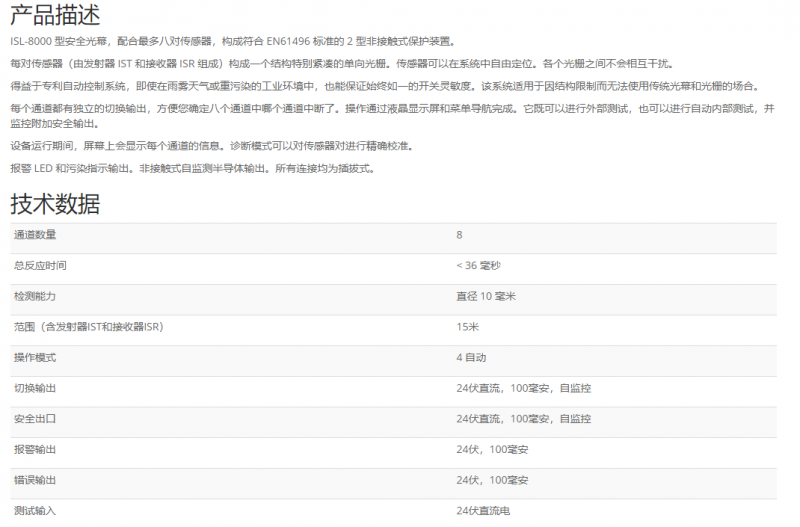Viewport: 800px width, 527px height.
Task: Click the 4 自动 value cell
Action: 472,358
